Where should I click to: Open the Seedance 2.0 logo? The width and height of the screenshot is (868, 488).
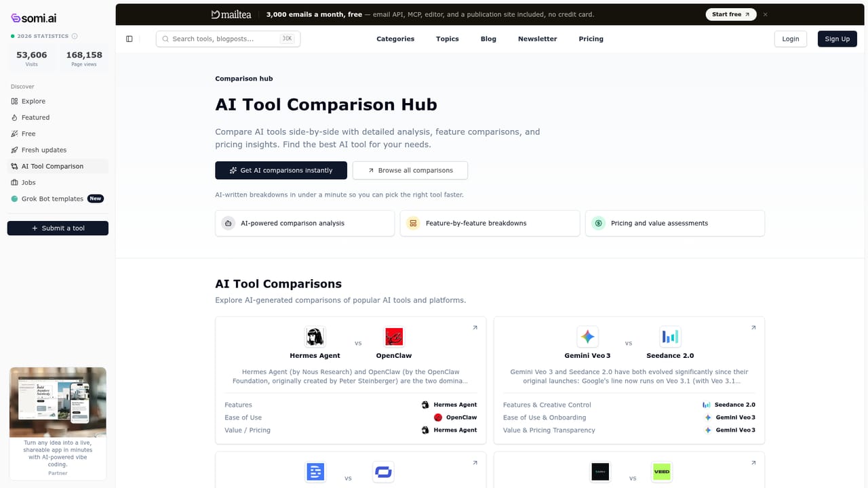tap(670, 337)
